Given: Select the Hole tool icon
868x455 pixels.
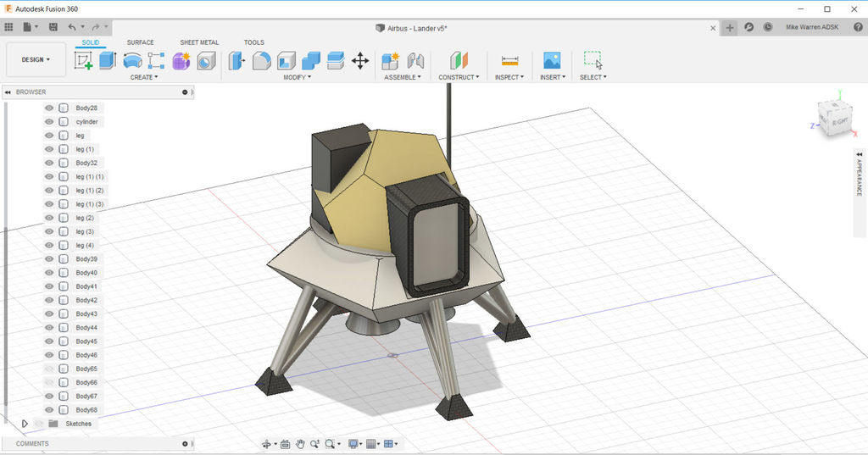Looking at the screenshot, I should point(206,60).
